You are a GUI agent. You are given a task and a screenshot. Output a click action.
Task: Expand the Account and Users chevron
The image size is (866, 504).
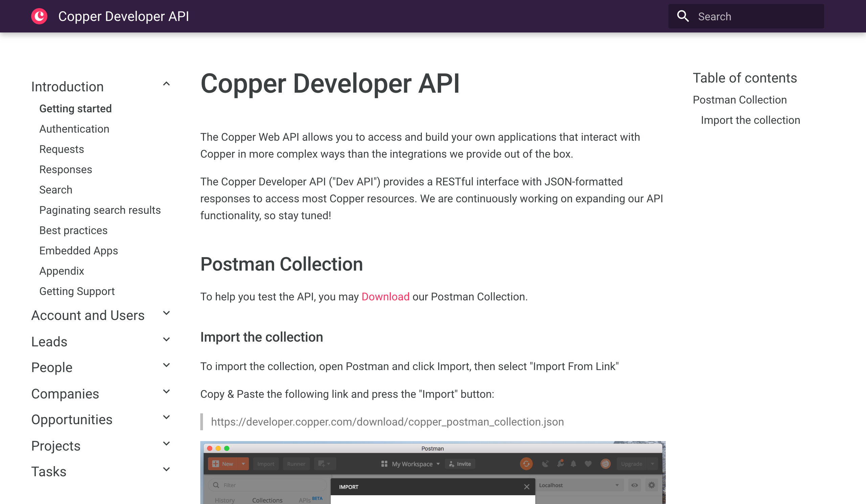166,313
